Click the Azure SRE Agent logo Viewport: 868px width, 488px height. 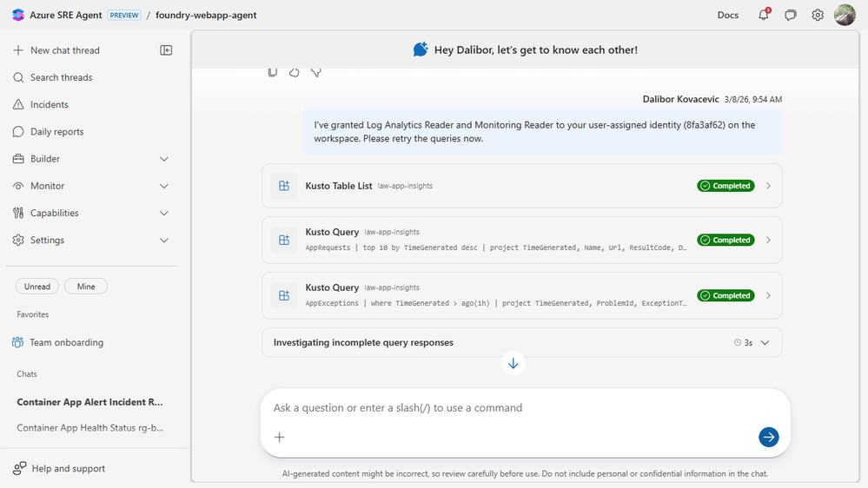[x=18, y=15]
